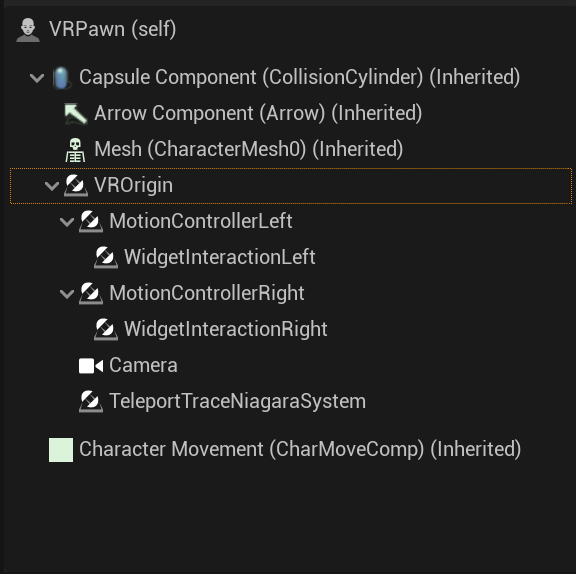The image size is (576, 574).
Task: Select the Camera component label
Action: tap(143, 365)
